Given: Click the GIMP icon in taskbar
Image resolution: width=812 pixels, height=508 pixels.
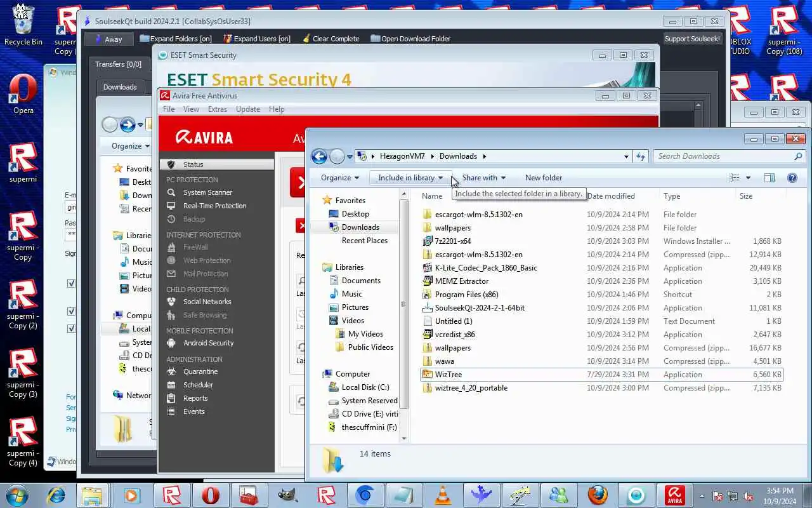Looking at the screenshot, I should coord(288,495).
